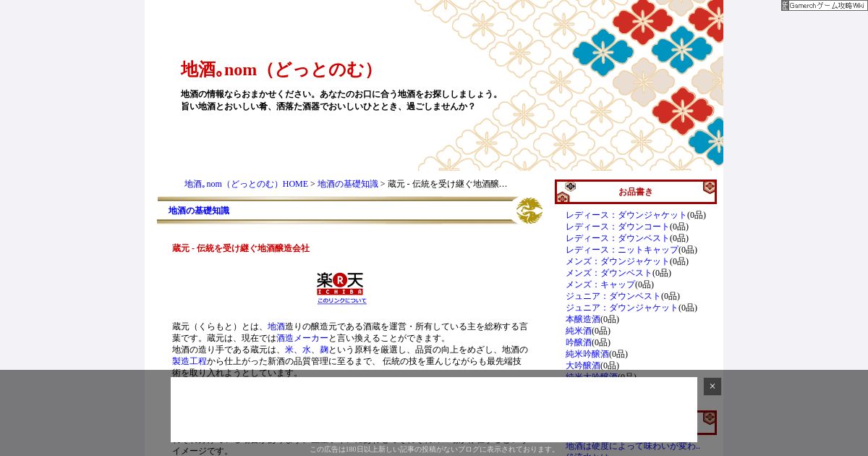Open 地酒の基礎知識 breadcrumb link

tap(348, 184)
